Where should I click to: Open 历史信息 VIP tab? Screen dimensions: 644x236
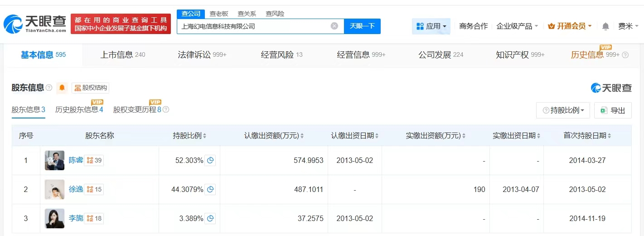coord(595,55)
